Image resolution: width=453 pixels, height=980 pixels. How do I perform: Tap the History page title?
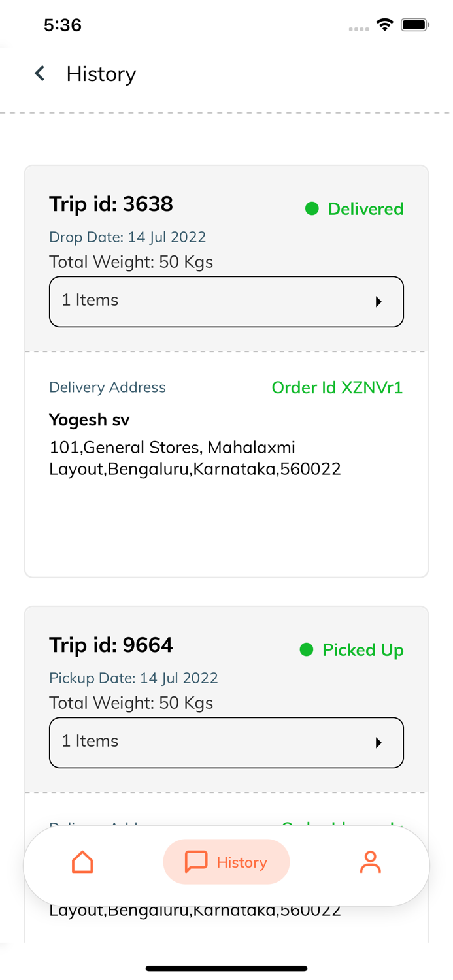pyautogui.click(x=101, y=74)
